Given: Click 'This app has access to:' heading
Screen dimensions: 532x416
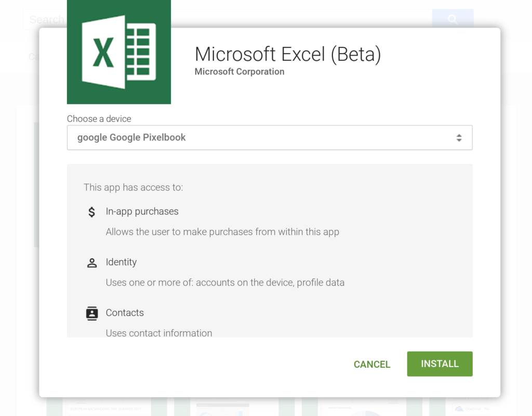Looking at the screenshot, I should [134, 187].
